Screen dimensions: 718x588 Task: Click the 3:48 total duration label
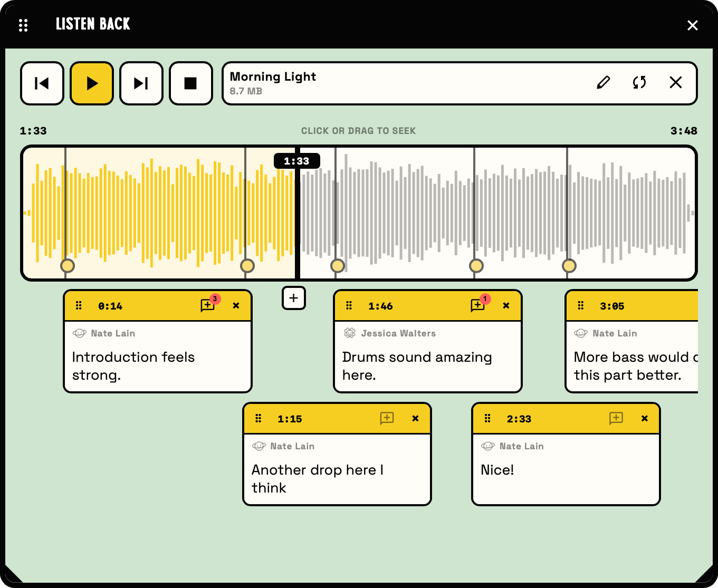pyautogui.click(x=684, y=131)
